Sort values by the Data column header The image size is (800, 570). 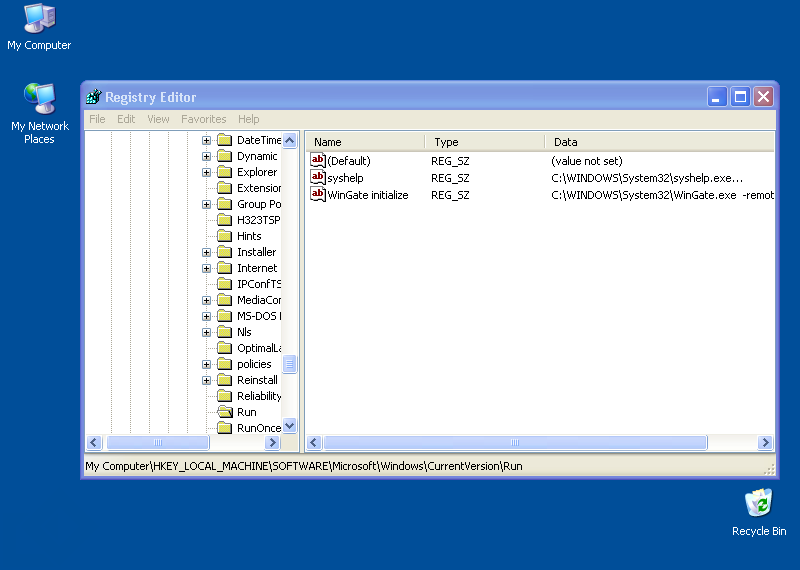coord(660,142)
